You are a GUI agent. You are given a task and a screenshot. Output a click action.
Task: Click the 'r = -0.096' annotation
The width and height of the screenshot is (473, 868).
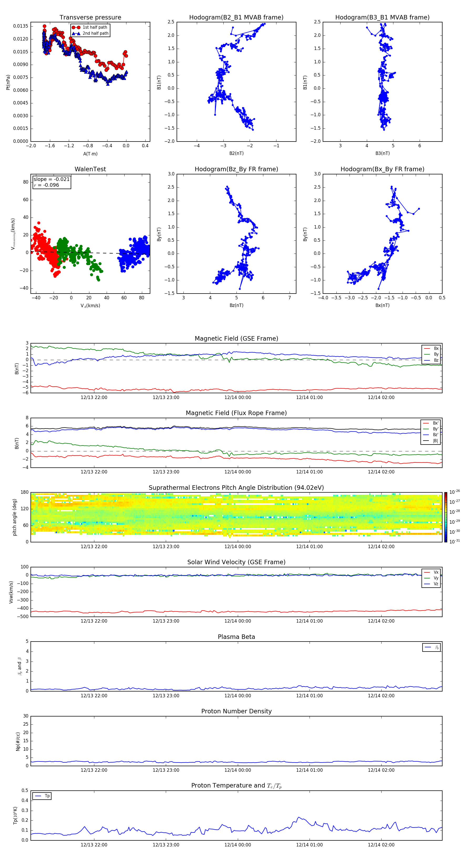coord(47,185)
